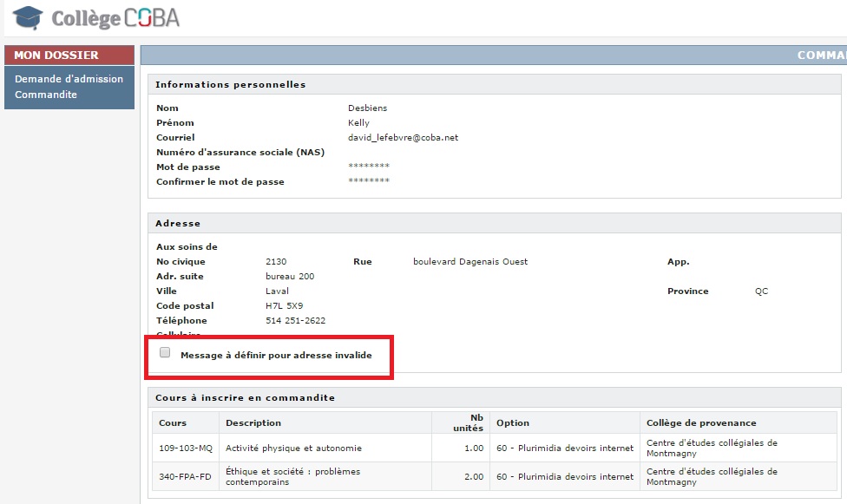The image size is (847, 504).
Task: Click the street name boulevard Dagenais Ouest
Action: pyautogui.click(x=469, y=261)
